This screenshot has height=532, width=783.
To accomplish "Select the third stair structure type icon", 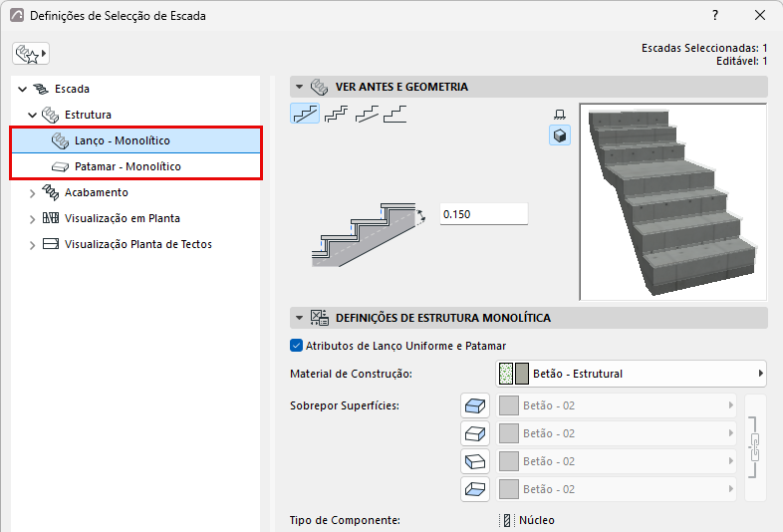I will [x=367, y=114].
